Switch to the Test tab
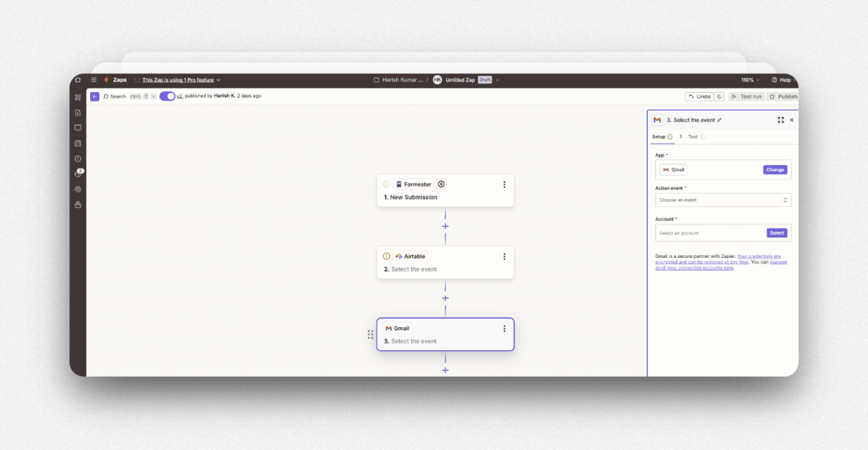The height and width of the screenshot is (450, 868). [x=696, y=136]
